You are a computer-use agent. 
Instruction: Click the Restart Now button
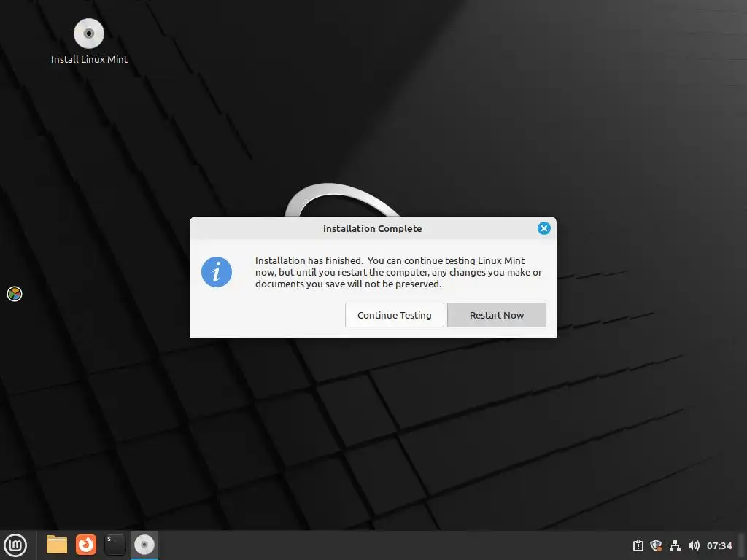click(496, 315)
